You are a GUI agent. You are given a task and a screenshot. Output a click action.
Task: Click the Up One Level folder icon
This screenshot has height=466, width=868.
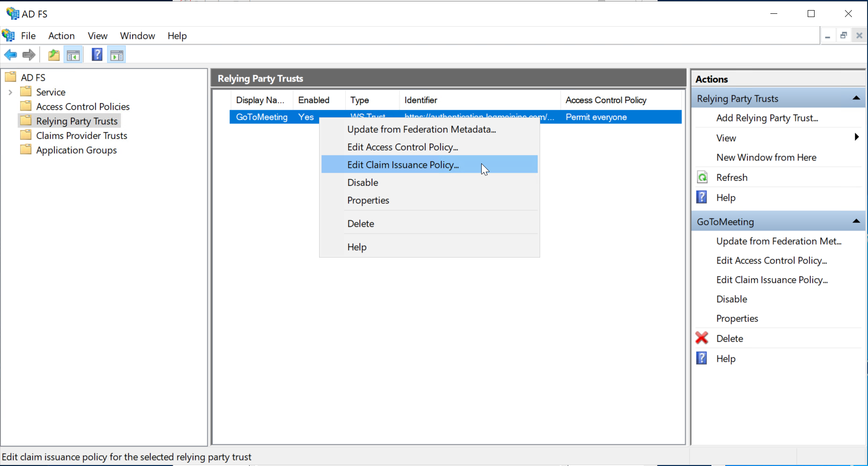pyautogui.click(x=54, y=55)
